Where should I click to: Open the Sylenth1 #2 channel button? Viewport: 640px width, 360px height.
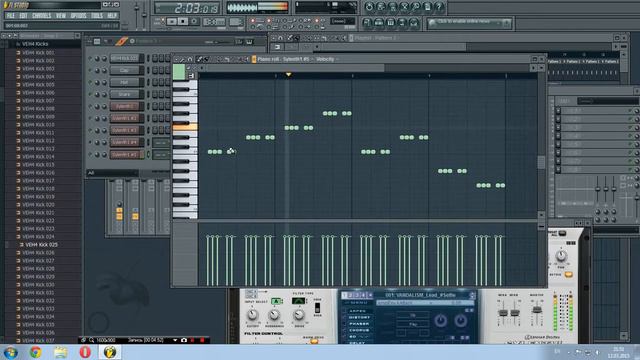pyautogui.click(x=124, y=118)
